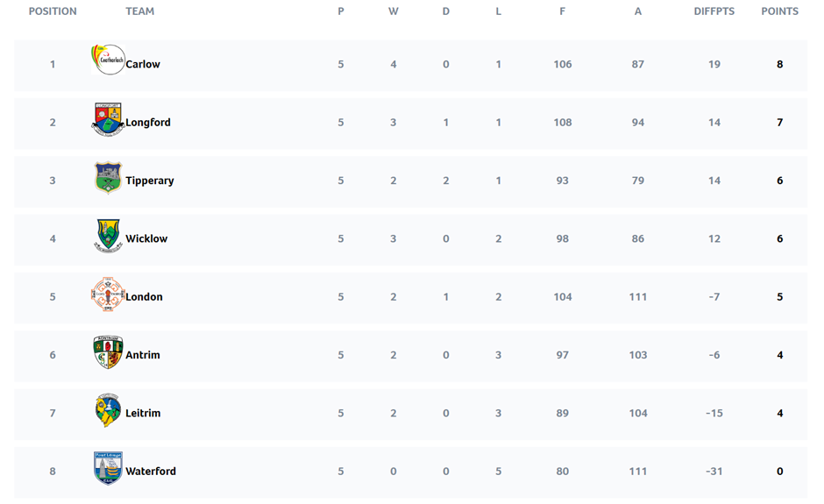Open the Carlow team name link

(x=143, y=64)
